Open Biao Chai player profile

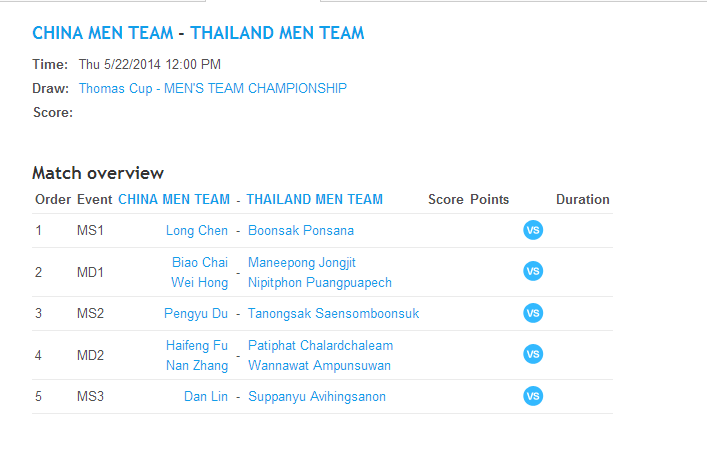(200, 263)
